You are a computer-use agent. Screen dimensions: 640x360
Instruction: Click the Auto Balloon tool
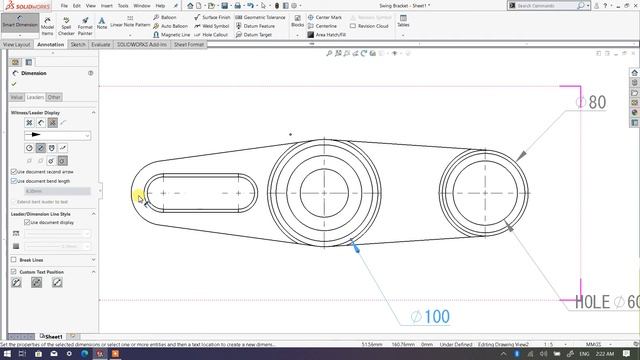click(170, 26)
